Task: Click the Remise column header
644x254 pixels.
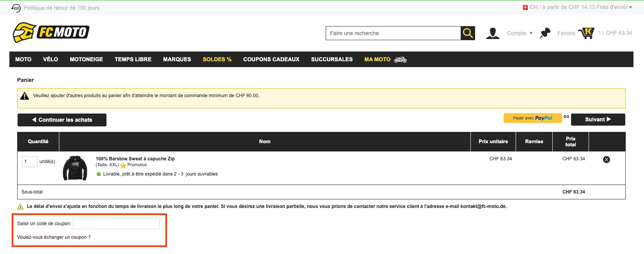Action: 534,142
